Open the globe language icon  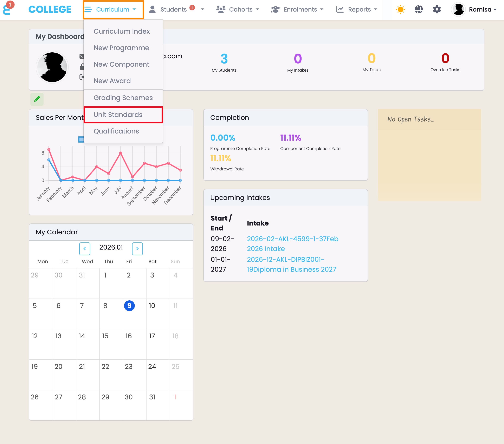(x=418, y=9)
